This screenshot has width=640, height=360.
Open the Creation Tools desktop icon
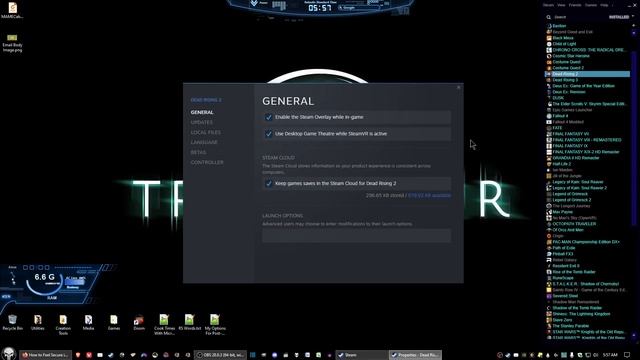63,324
